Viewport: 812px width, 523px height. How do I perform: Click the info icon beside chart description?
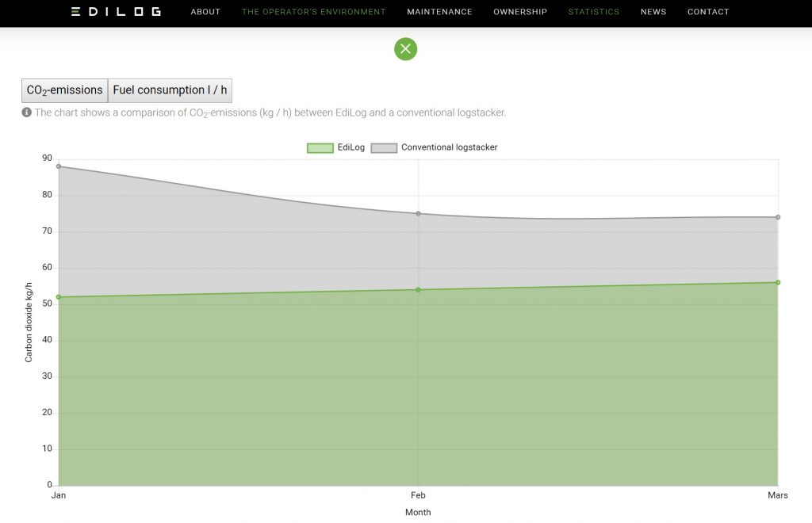(x=26, y=113)
